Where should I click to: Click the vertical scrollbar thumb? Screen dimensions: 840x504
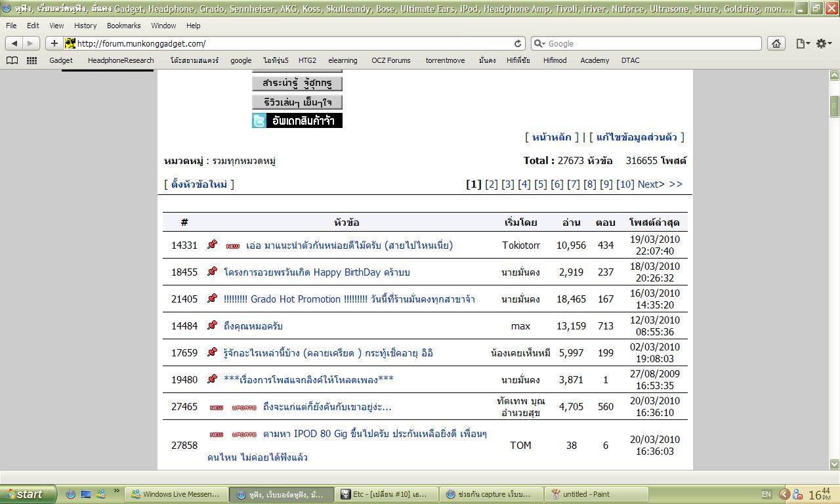(x=834, y=106)
